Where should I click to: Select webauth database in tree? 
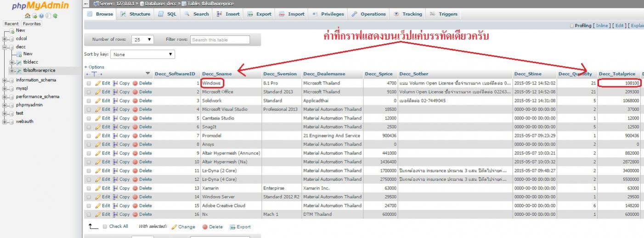[x=24, y=122]
